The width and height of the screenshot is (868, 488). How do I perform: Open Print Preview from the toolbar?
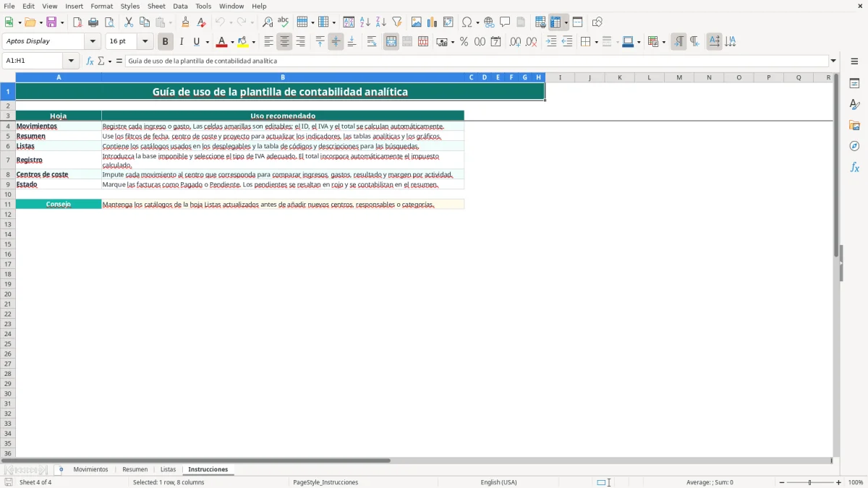pyautogui.click(x=109, y=22)
